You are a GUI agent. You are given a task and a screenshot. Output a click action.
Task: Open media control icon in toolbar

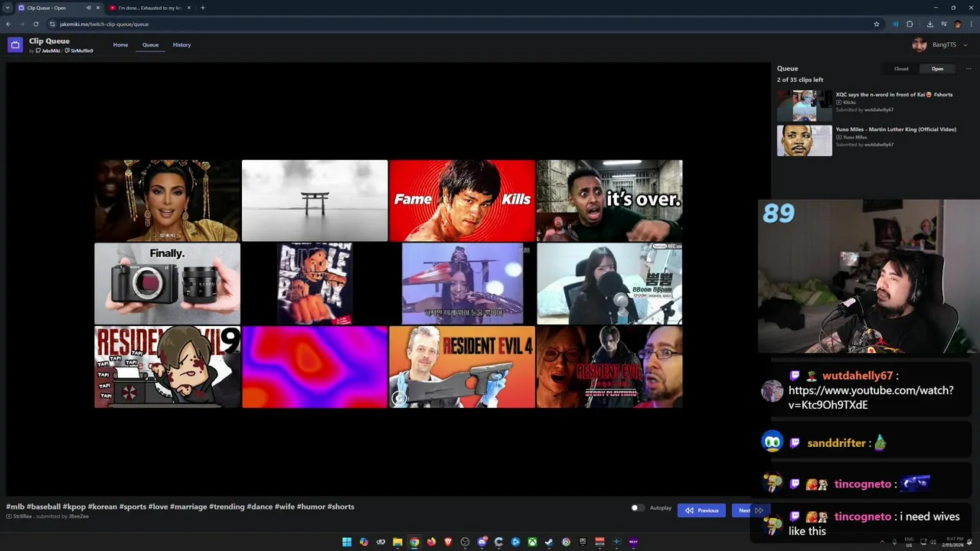click(943, 24)
